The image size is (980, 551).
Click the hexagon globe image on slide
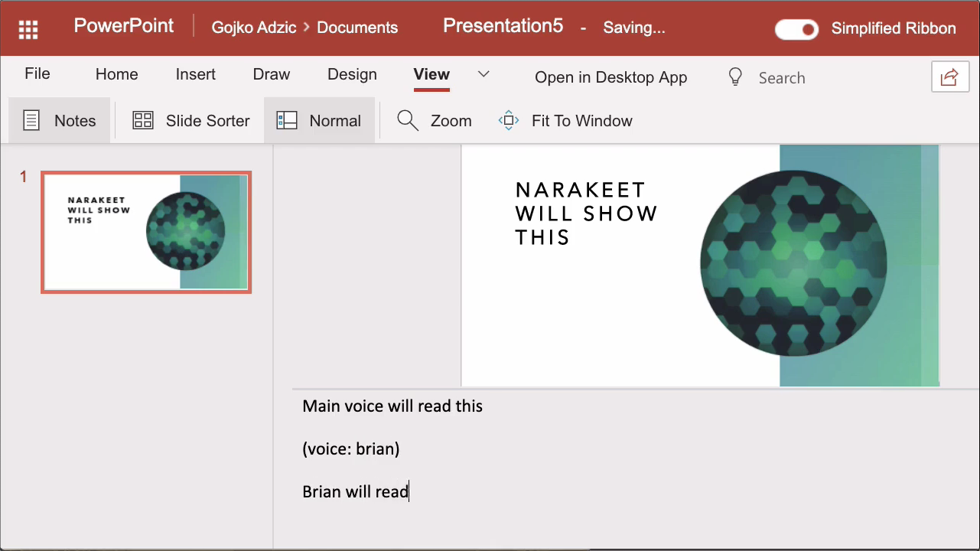point(793,263)
